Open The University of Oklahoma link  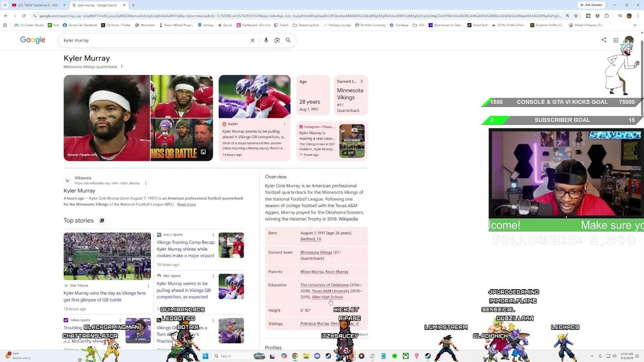pyautogui.click(x=325, y=285)
